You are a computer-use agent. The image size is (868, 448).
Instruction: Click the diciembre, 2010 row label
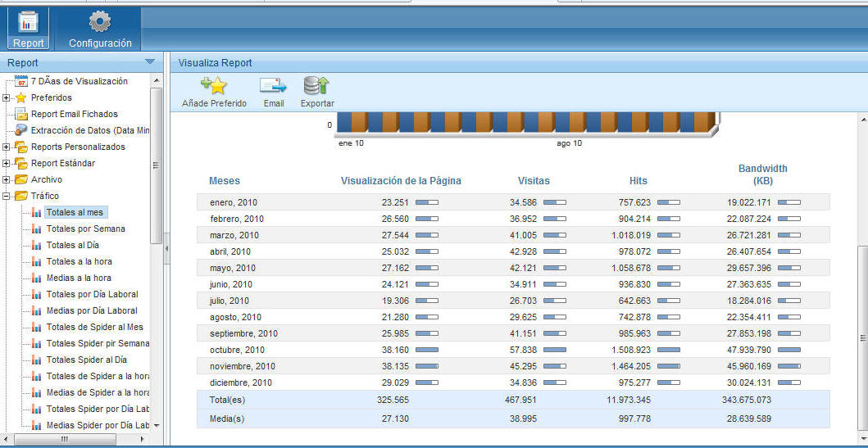(x=240, y=382)
